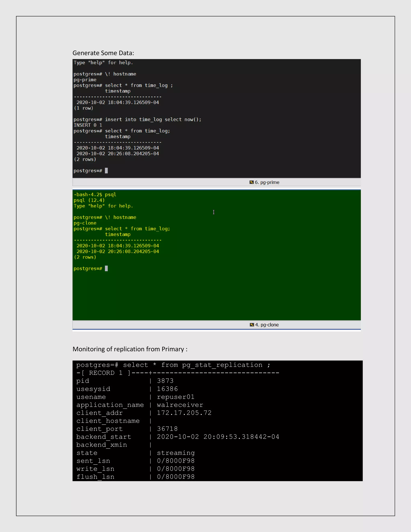The width and height of the screenshot is (411, 532).
Task: Click the flush_lsn value '0/8000F98'
Action: pyautogui.click(x=176, y=477)
